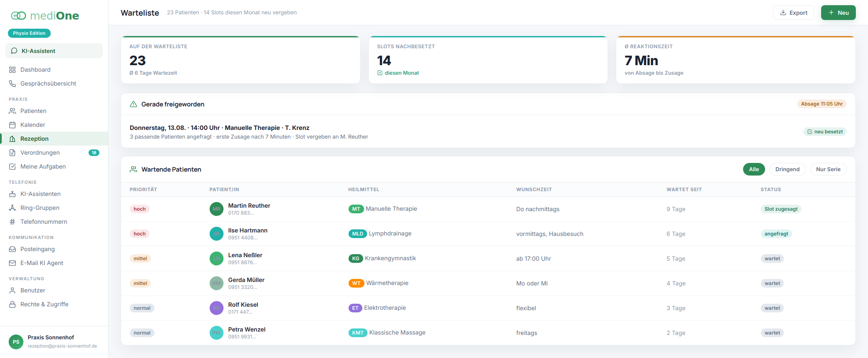
Task: Click the MLD badge for Lymphdrainage
Action: coord(358,234)
